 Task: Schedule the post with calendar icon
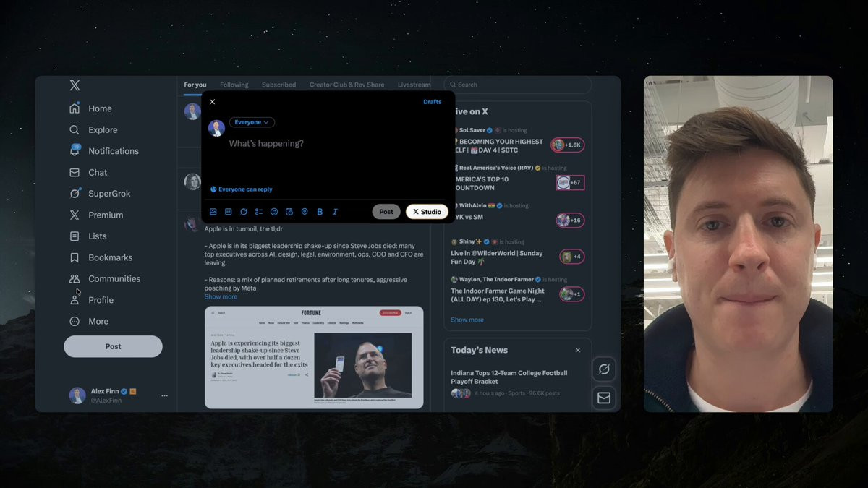pos(289,212)
